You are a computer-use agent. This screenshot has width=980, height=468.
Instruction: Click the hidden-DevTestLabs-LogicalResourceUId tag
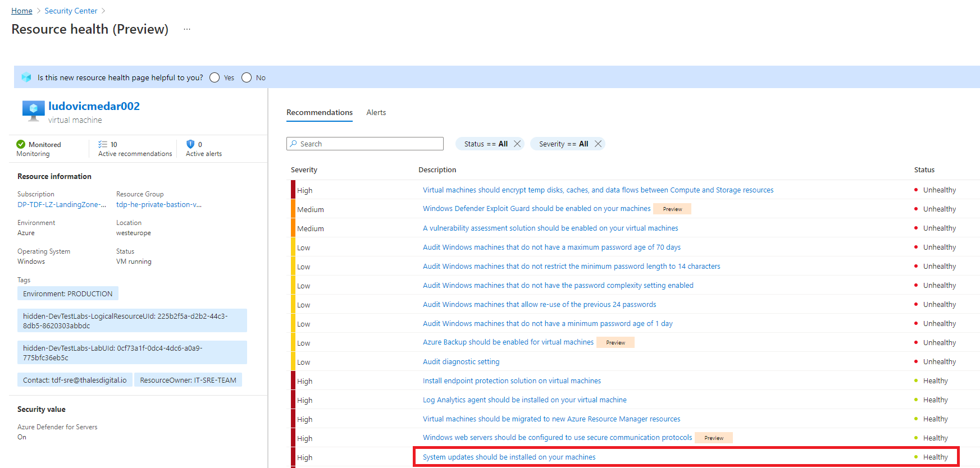[x=132, y=320]
